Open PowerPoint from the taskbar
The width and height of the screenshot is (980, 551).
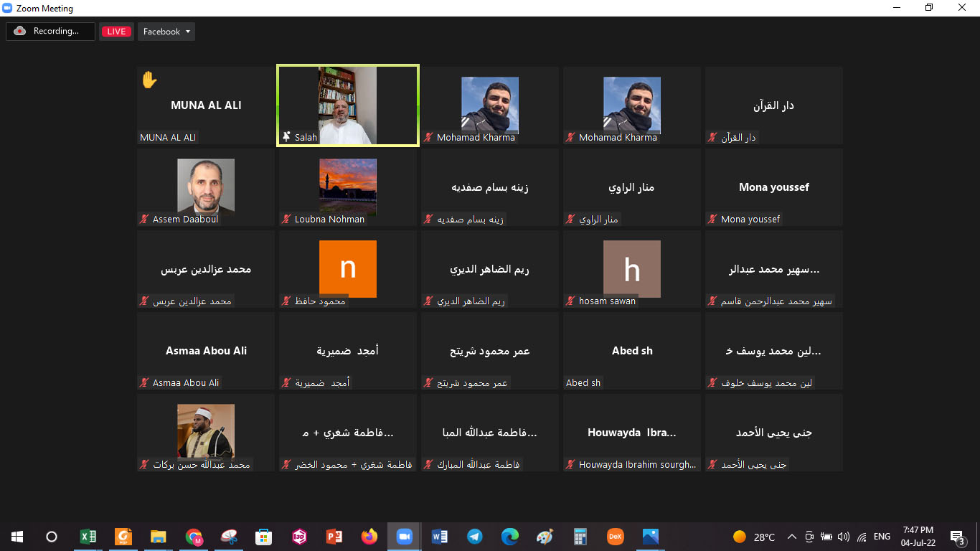pyautogui.click(x=334, y=537)
